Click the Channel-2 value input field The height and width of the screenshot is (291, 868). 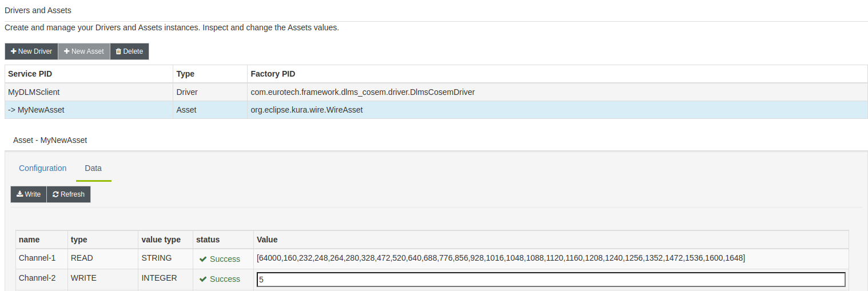[551, 280]
